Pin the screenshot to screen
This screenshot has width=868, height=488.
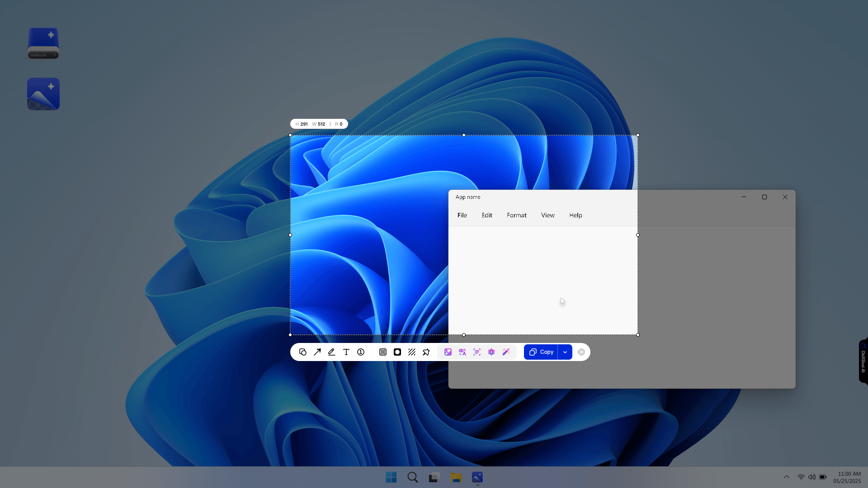[426, 352]
